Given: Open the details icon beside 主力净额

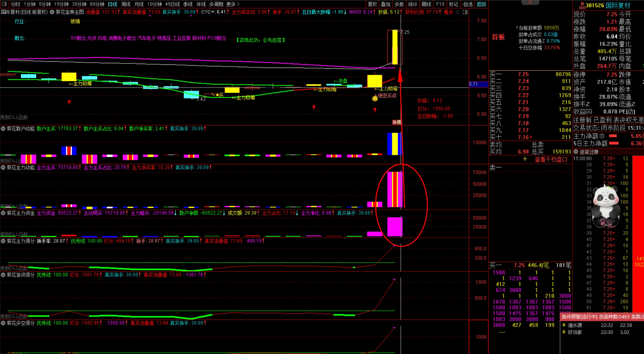Looking at the screenshot, I should [x=602, y=136].
